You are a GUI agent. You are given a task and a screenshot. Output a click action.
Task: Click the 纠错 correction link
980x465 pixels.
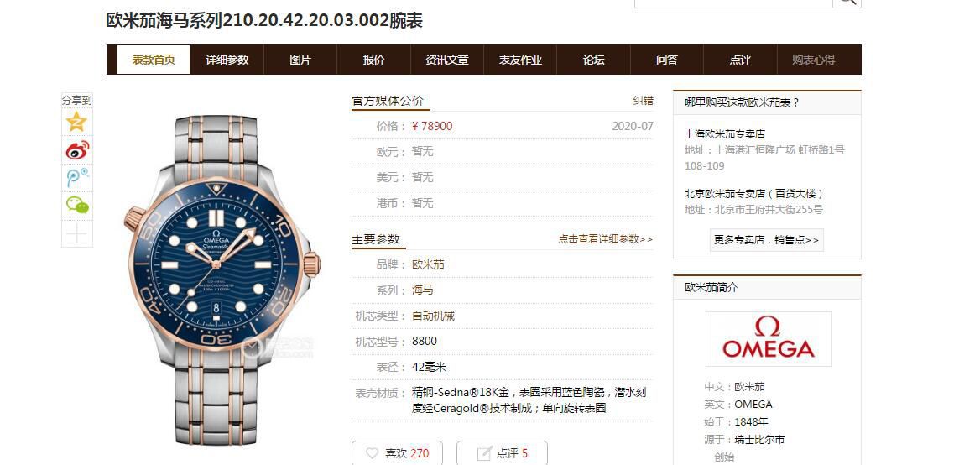point(643,101)
